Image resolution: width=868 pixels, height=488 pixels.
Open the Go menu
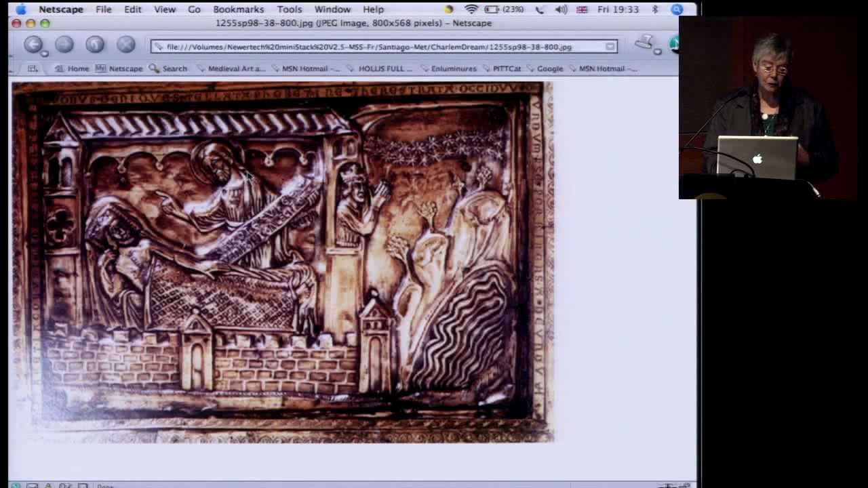195,9
